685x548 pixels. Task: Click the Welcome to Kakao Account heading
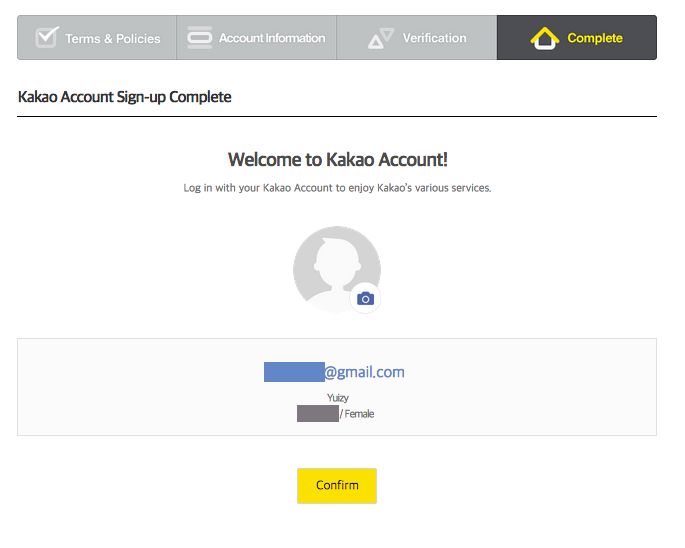tap(337, 159)
